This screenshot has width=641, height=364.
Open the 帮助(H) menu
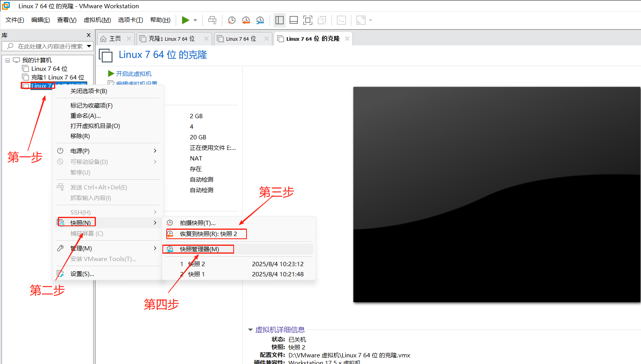pyautogui.click(x=160, y=20)
